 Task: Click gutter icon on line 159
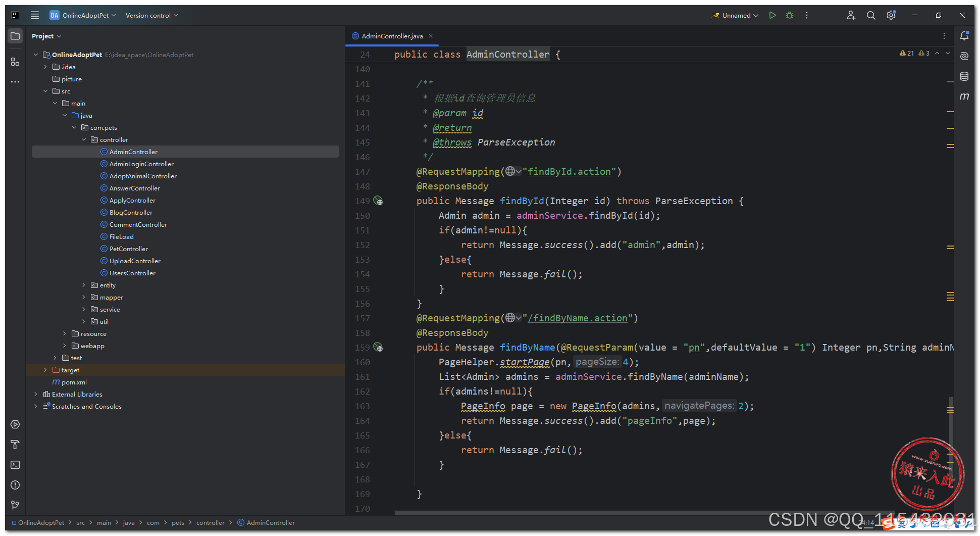coord(378,347)
